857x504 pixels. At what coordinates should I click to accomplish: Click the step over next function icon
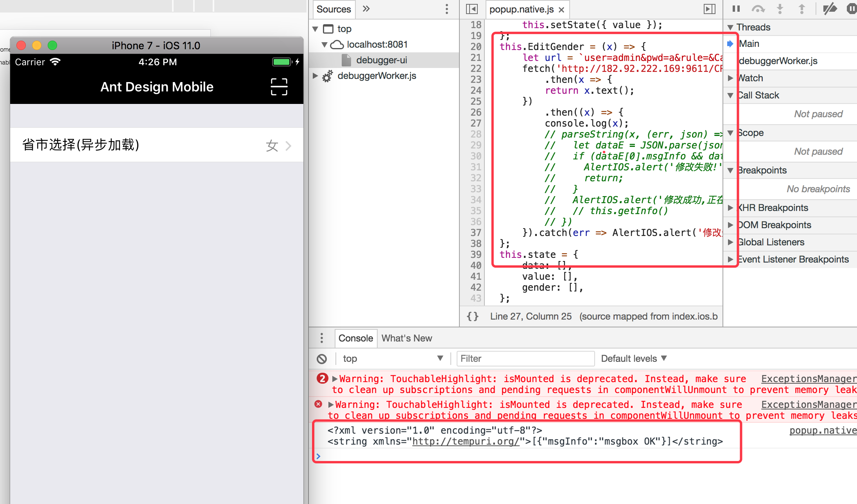coord(758,9)
